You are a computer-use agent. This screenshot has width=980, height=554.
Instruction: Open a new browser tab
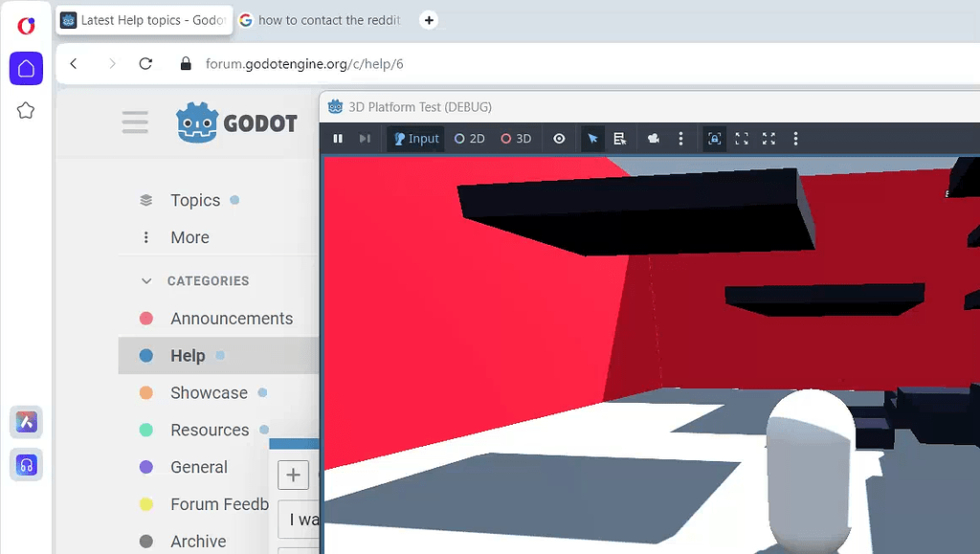tap(429, 20)
